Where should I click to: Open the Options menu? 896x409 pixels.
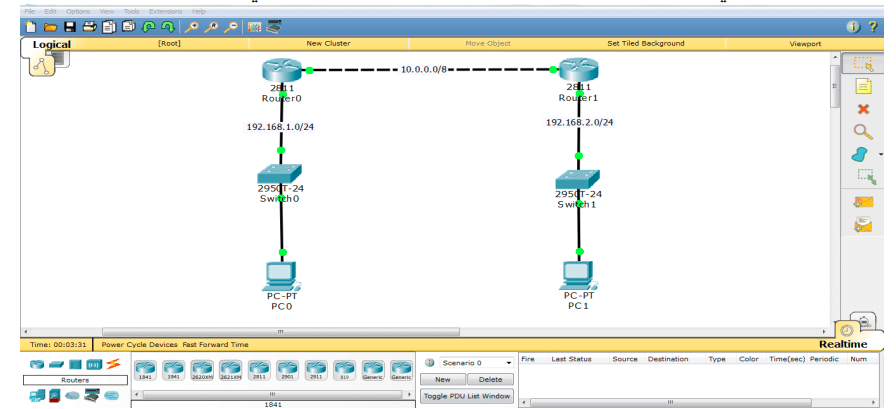coord(78,11)
